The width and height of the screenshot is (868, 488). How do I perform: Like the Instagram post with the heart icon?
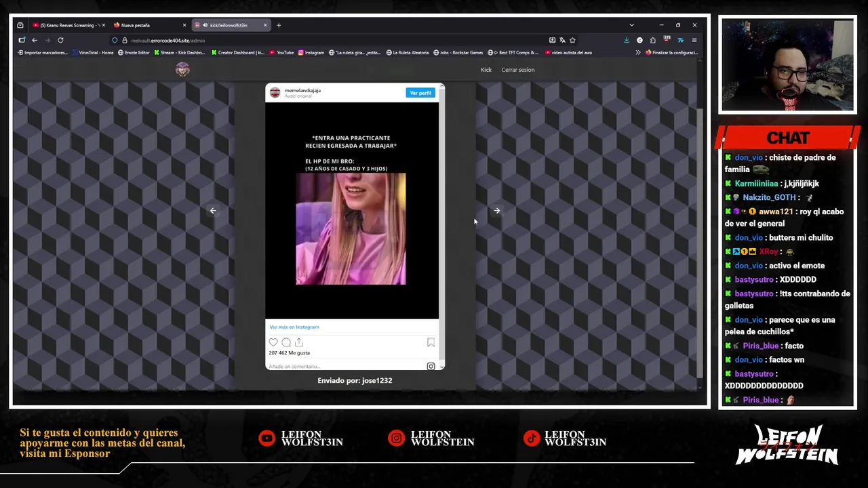[x=273, y=342]
